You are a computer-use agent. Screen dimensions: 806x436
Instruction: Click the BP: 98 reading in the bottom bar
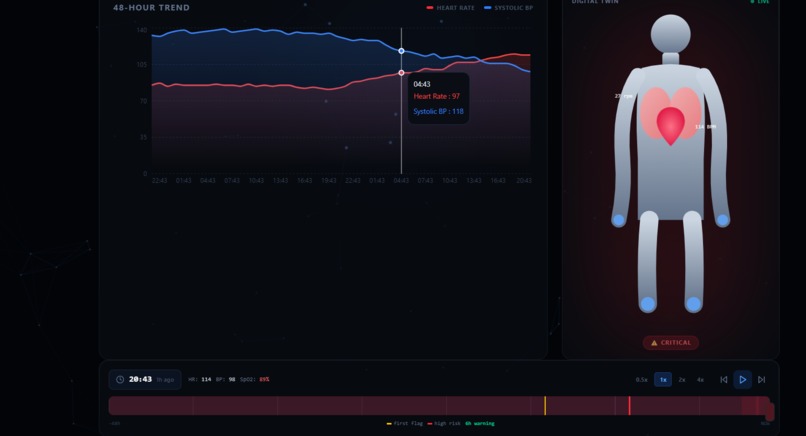pyautogui.click(x=226, y=379)
